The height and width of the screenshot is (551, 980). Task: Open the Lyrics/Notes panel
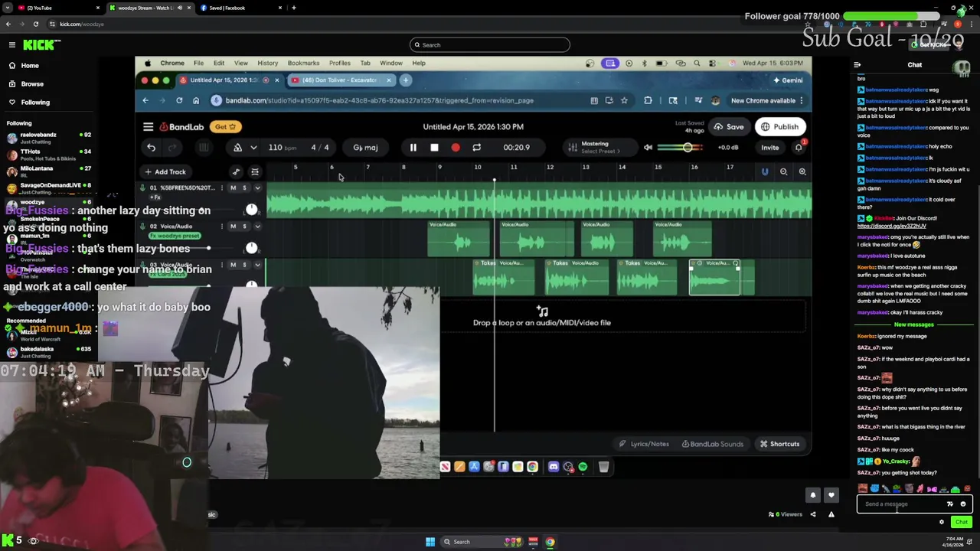click(x=644, y=444)
